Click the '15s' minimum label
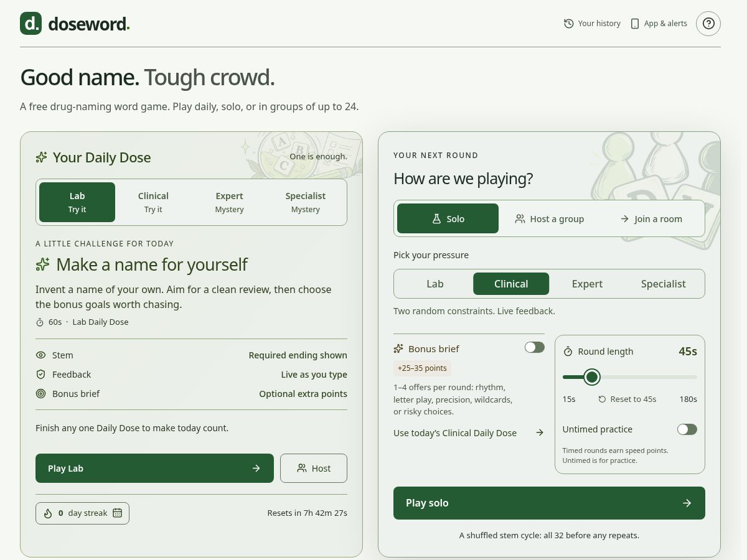Screen dimensions: 747x560 (x=569, y=399)
